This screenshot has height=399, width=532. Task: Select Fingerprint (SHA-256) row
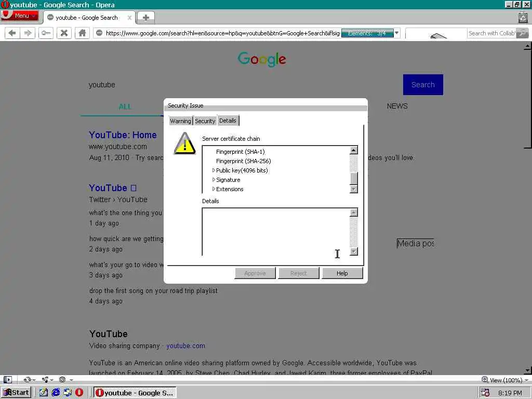[243, 161]
